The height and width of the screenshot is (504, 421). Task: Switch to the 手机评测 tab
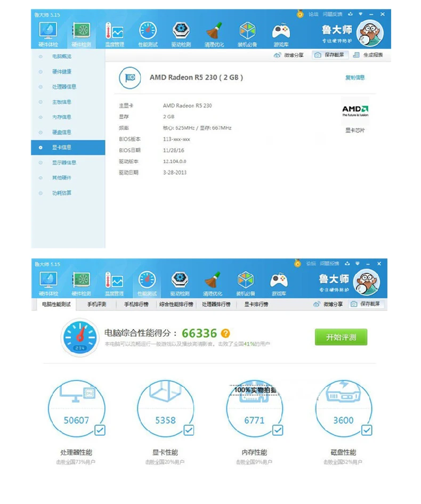tap(96, 304)
